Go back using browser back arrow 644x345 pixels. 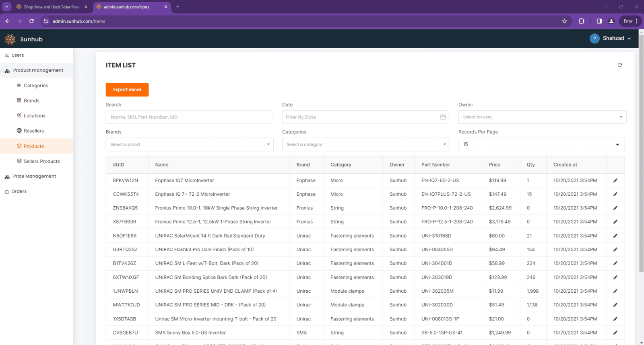click(x=7, y=21)
